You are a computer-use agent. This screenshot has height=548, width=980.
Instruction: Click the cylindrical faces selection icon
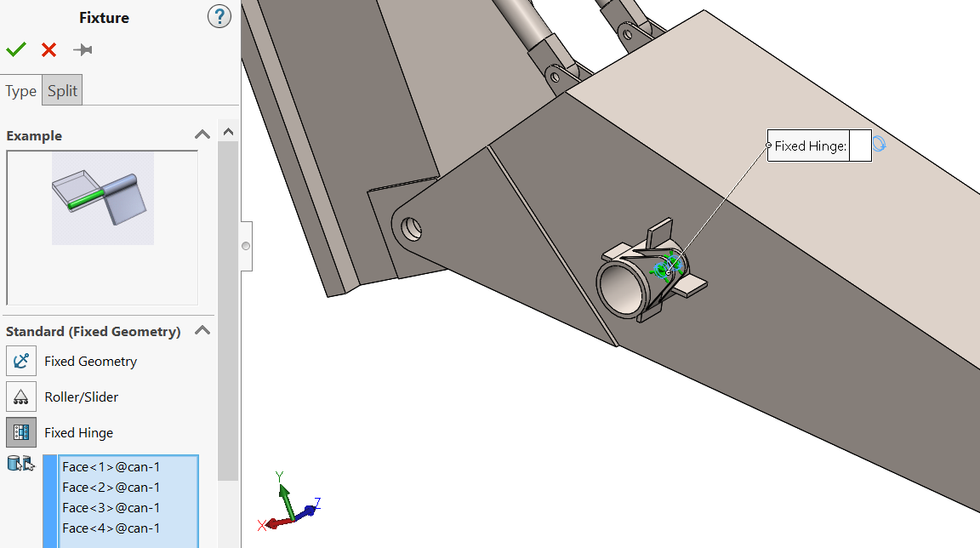tap(20, 464)
